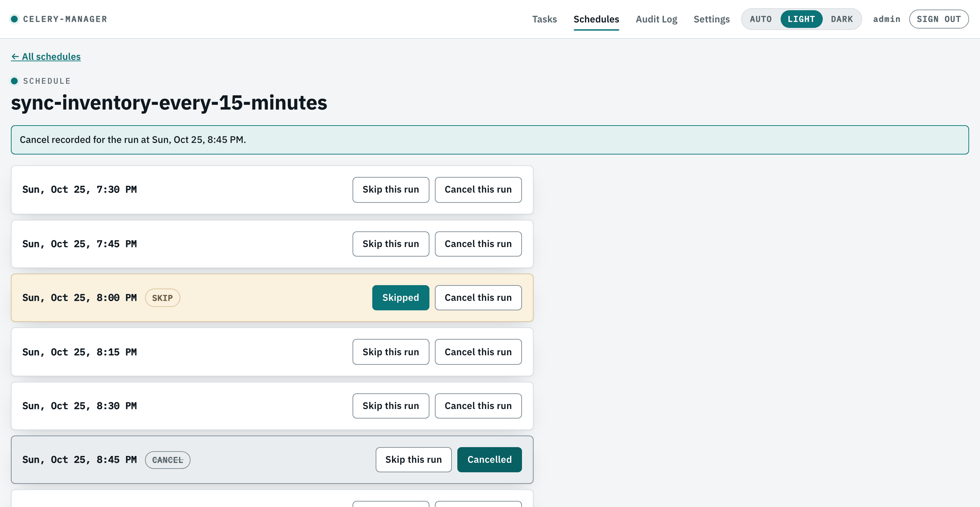This screenshot has height=507, width=980.
Task: Toggle the Skipped button for 8:00 PM
Action: [x=401, y=297]
